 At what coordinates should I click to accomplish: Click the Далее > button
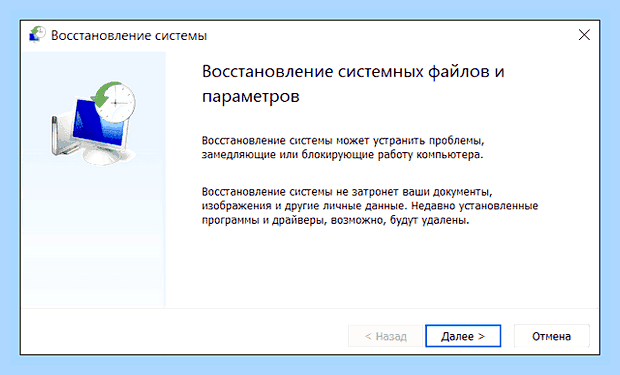(463, 336)
